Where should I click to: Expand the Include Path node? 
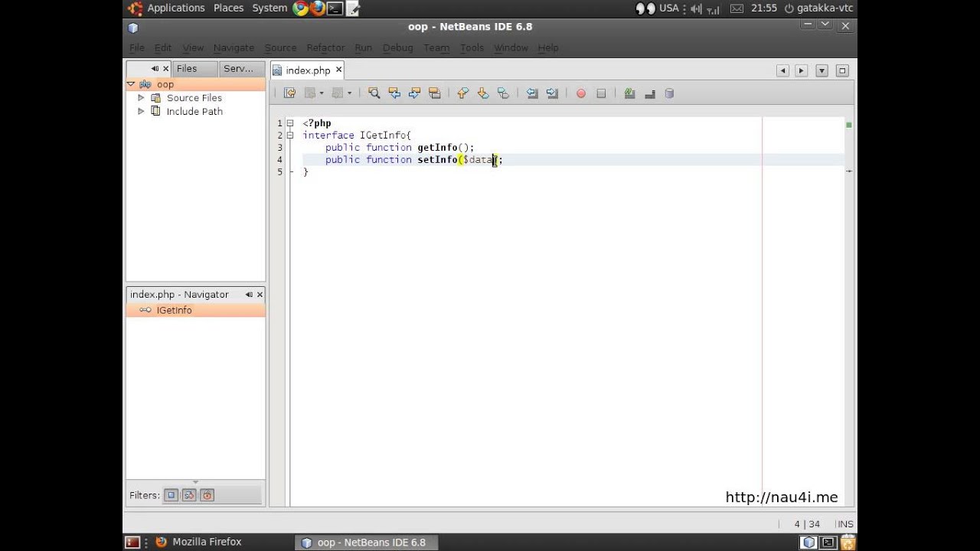tap(141, 111)
